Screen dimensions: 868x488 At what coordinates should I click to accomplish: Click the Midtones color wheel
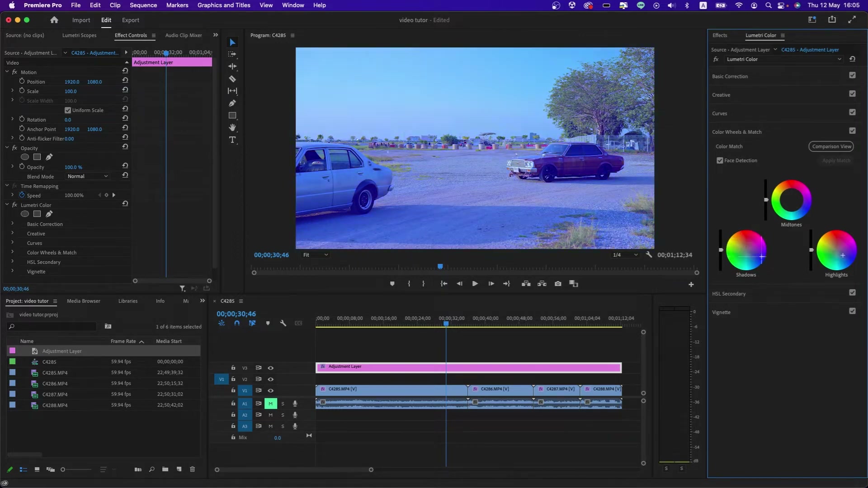pyautogui.click(x=791, y=200)
